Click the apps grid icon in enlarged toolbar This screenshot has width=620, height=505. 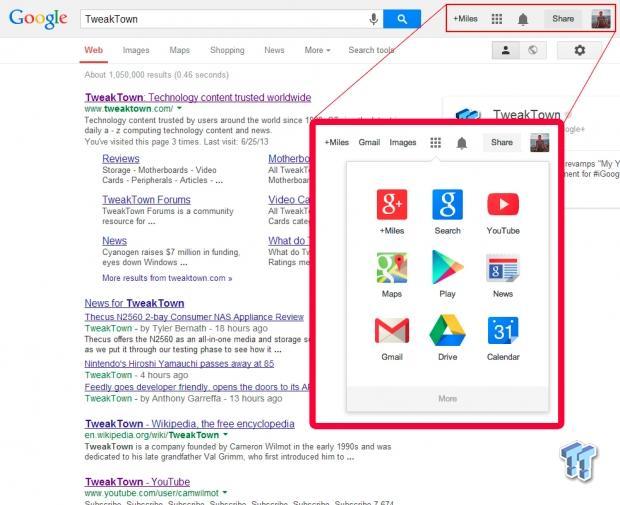pos(435,143)
